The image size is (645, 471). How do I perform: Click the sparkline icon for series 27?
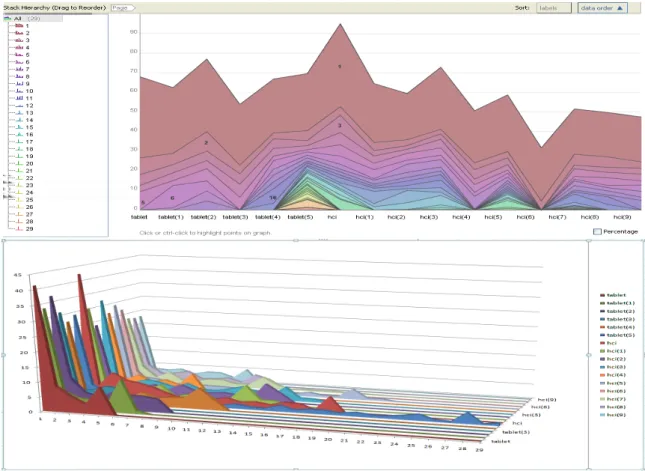(x=19, y=214)
